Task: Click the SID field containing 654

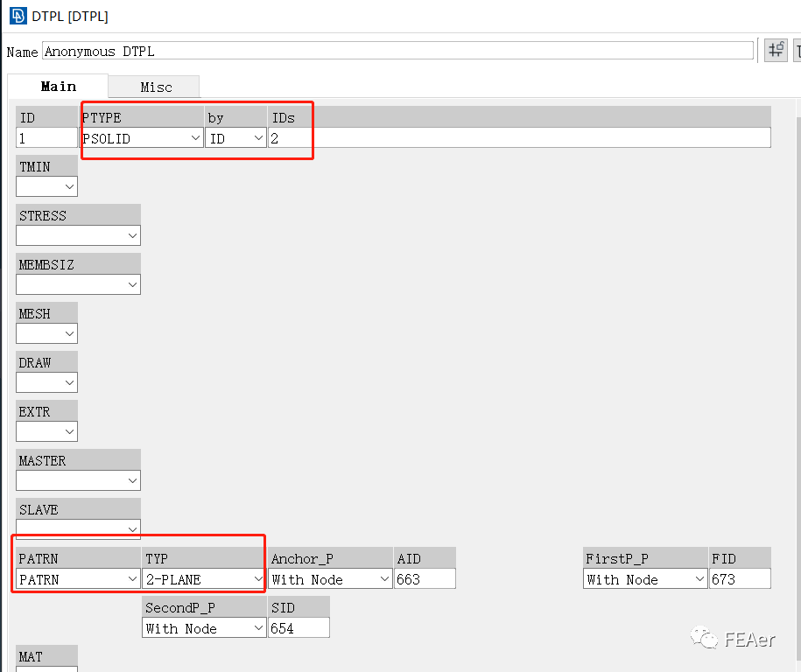Action: [x=298, y=627]
